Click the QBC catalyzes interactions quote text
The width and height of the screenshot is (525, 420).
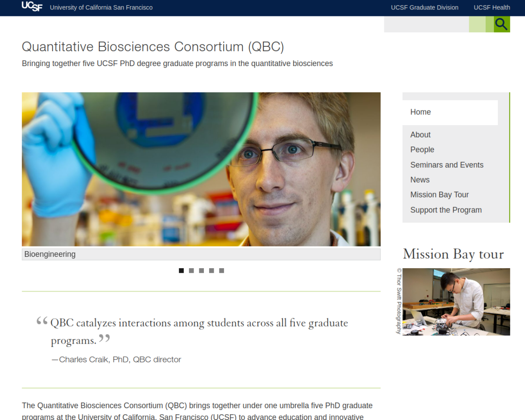coord(199,331)
